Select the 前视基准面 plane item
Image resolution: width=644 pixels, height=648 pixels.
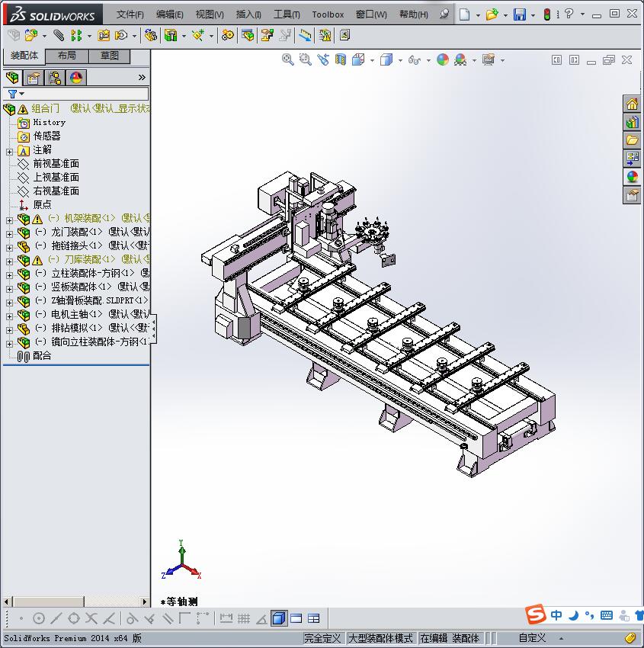coord(56,164)
